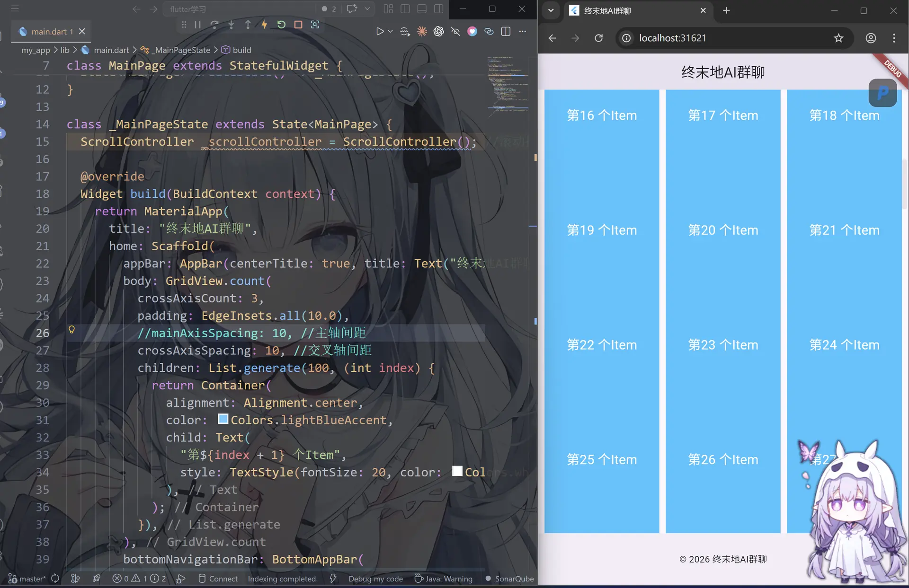Image resolution: width=909 pixels, height=588 pixels.
Task: Click the white color swatch on line 34
Action: point(457,471)
